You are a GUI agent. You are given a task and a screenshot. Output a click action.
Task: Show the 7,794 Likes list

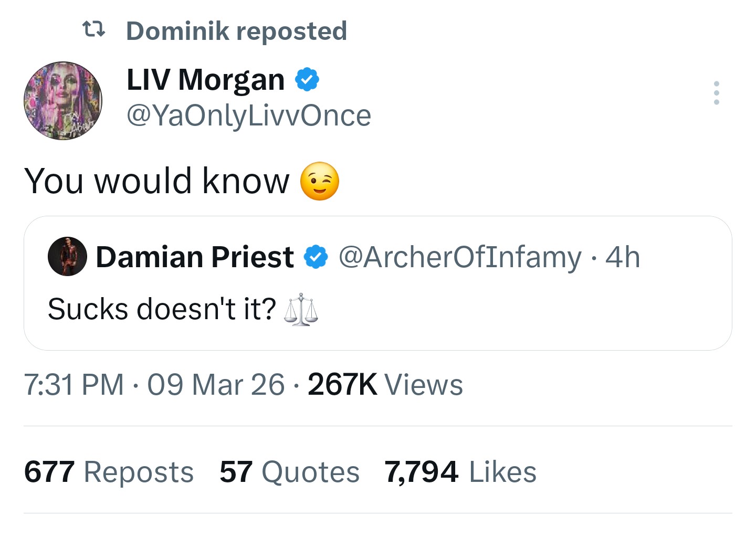(460, 471)
